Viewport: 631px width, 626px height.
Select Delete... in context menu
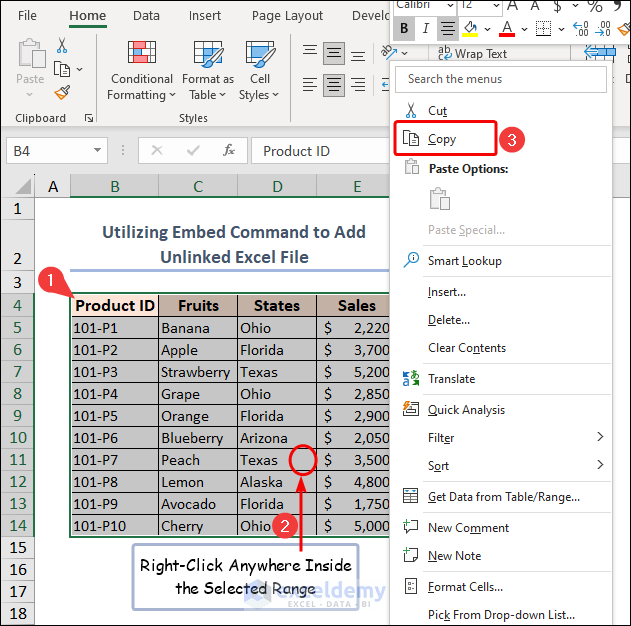click(x=449, y=320)
